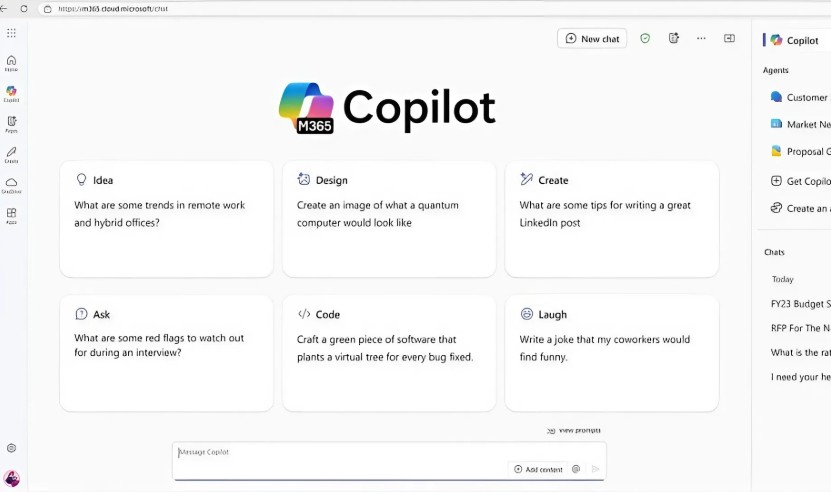Select the Customer agent

pos(800,97)
